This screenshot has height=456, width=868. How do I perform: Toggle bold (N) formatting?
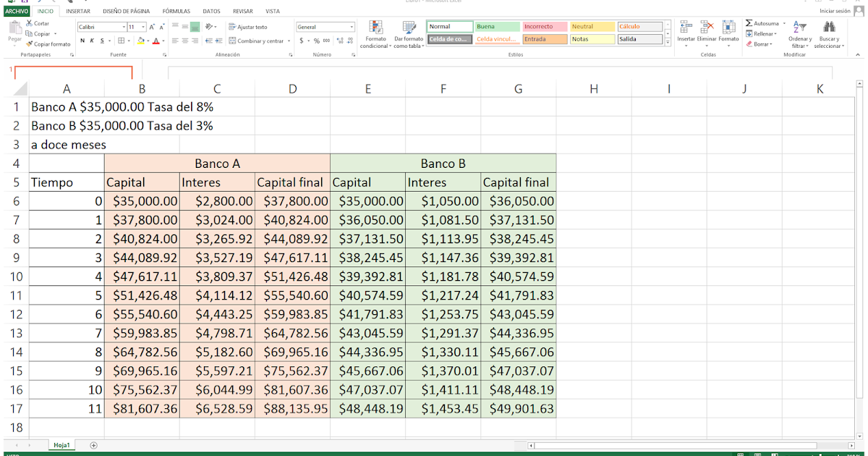(x=82, y=41)
